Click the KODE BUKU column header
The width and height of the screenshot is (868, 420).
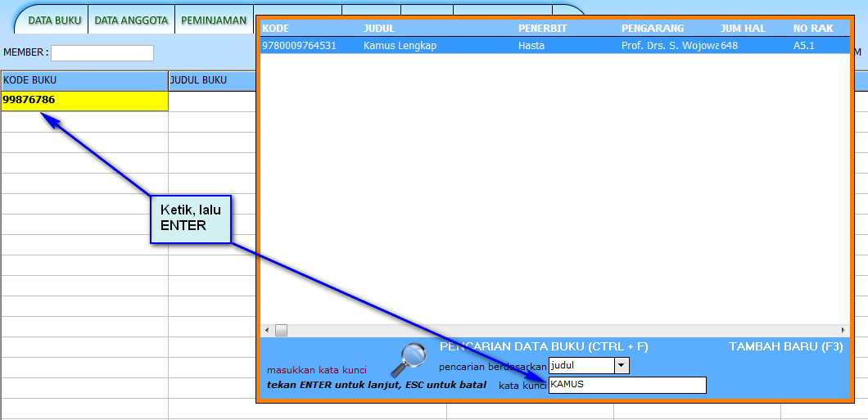tap(84, 80)
